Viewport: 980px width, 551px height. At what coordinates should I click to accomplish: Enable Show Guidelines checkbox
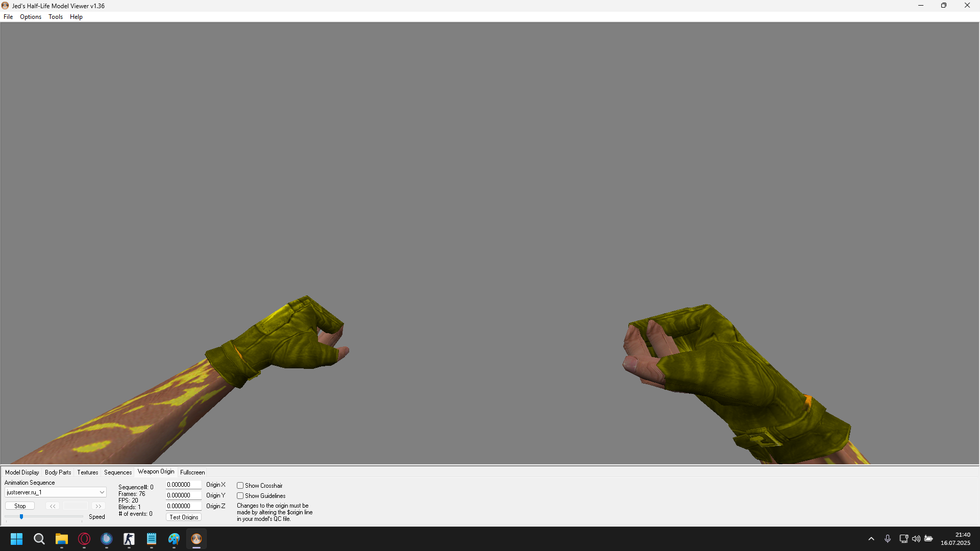tap(240, 496)
